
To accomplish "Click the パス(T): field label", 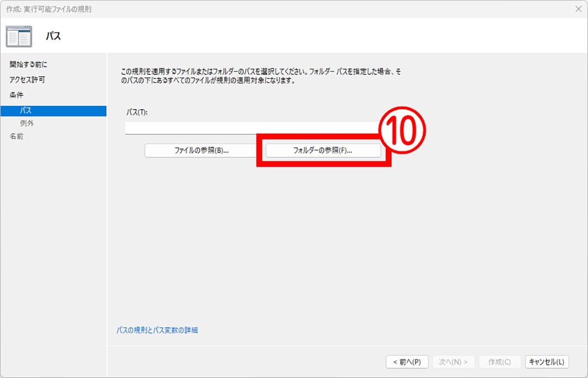I will pos(137,112).
